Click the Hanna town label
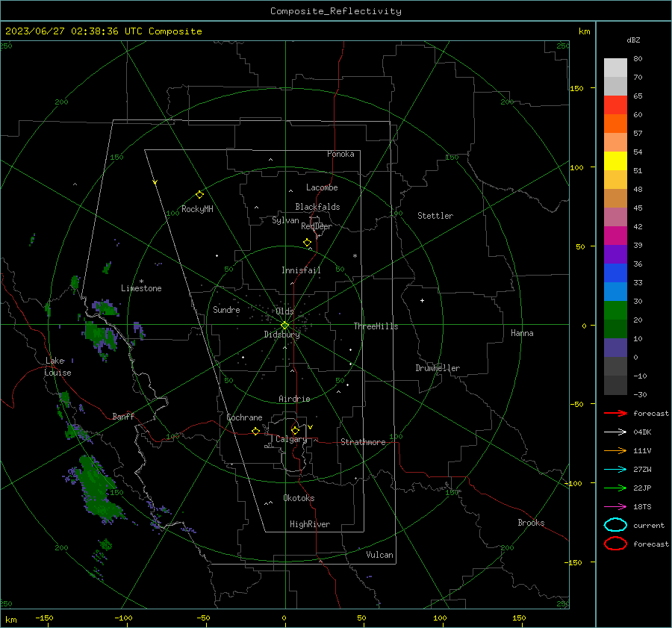The image size is (672, 628). (522, 333)
